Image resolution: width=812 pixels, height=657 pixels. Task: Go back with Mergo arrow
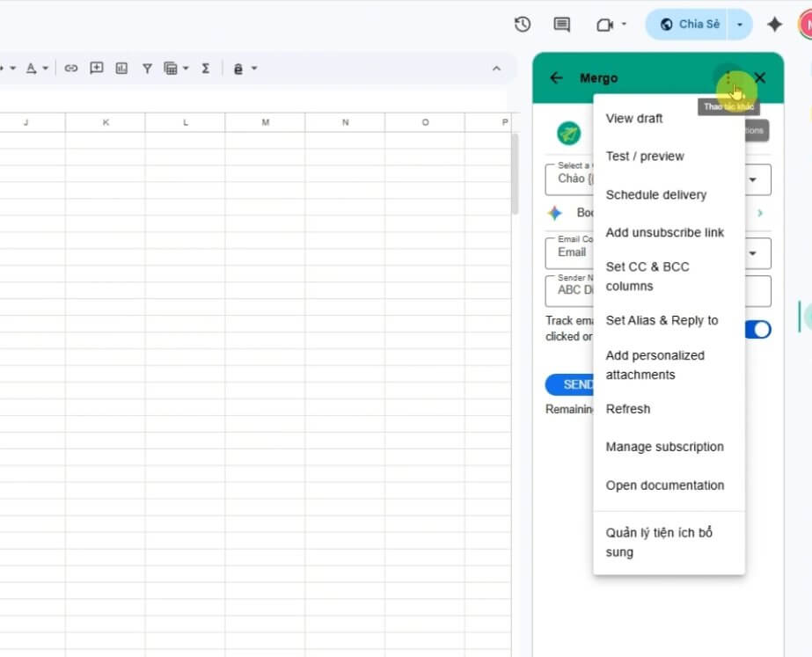click(x=556, y=78)
